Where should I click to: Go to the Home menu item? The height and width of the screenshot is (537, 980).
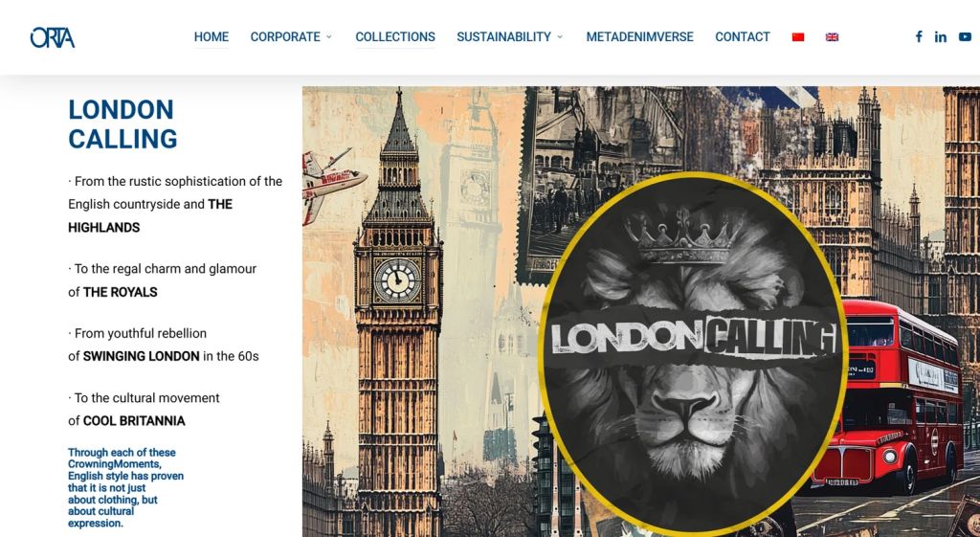(212, 37)
